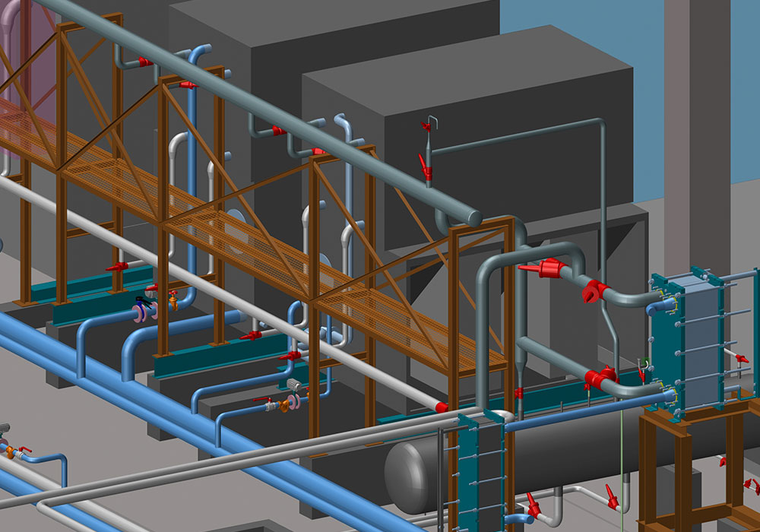Select the plate heat exchanger on the right

[696, 342]
